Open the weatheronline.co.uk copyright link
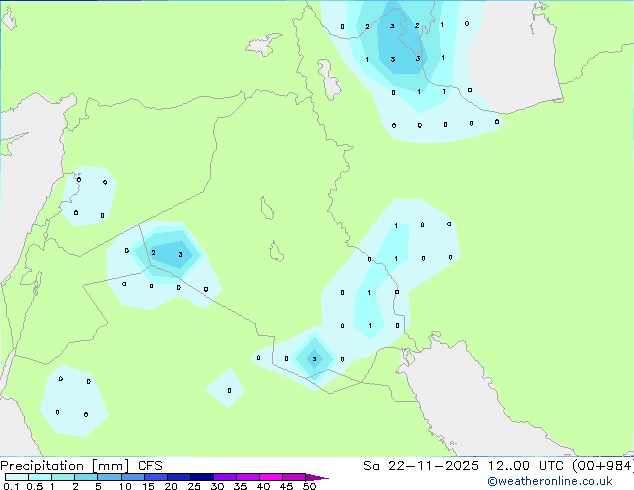The image size is (634, 490). point(550,481)
